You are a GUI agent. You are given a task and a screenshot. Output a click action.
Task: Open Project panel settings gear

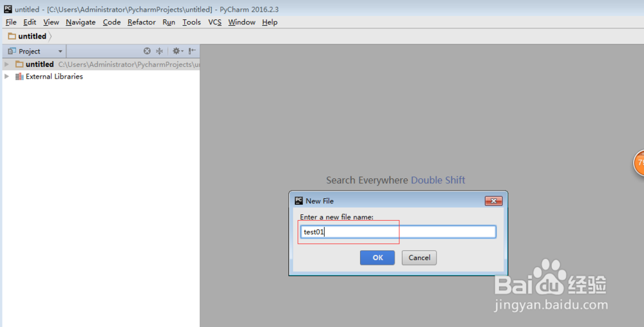(178, 51)
